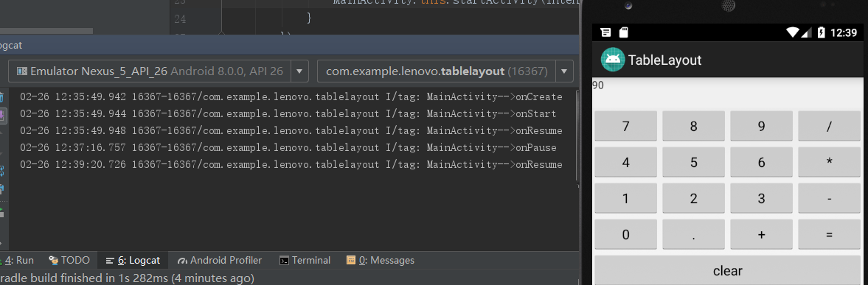Tap the notification icon in emulator status bar
The height and width of the screenshot is (285, 868).
[606, 32]
